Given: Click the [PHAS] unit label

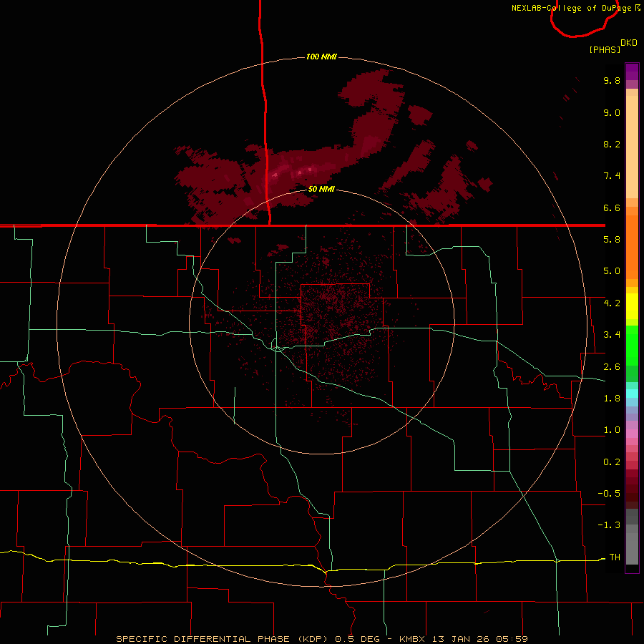Looking at the screenshot, I should click(x=605, y=49).
